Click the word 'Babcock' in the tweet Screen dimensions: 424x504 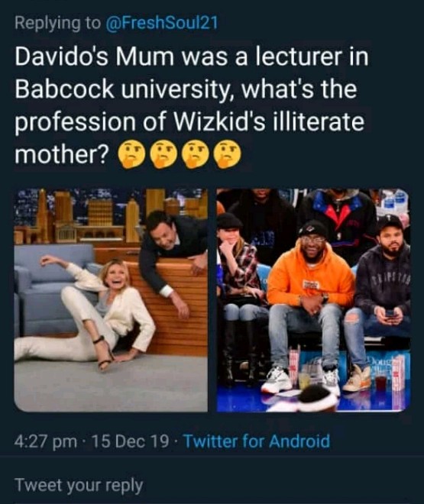(65, 89)
